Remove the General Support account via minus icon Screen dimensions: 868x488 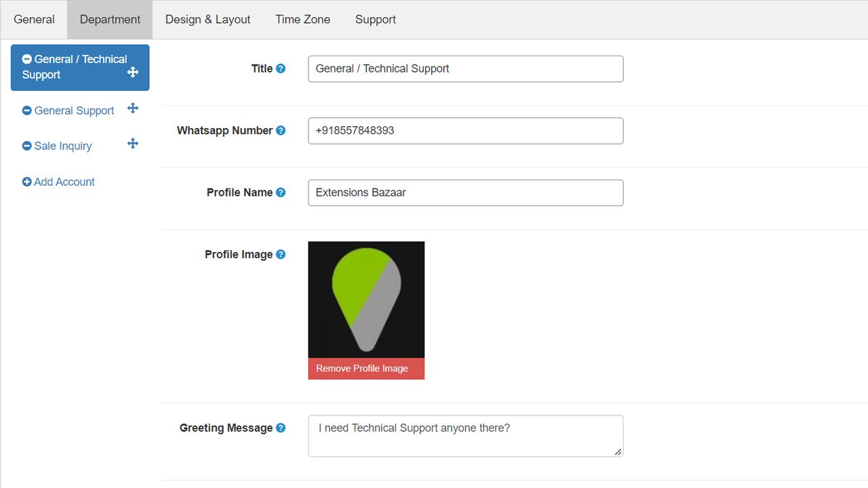(x=27, y=111)
